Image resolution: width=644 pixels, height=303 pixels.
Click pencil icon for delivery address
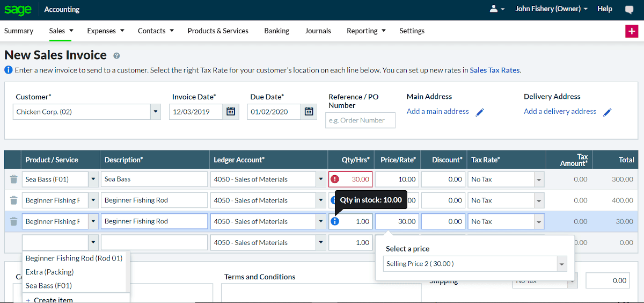point(608,112)
